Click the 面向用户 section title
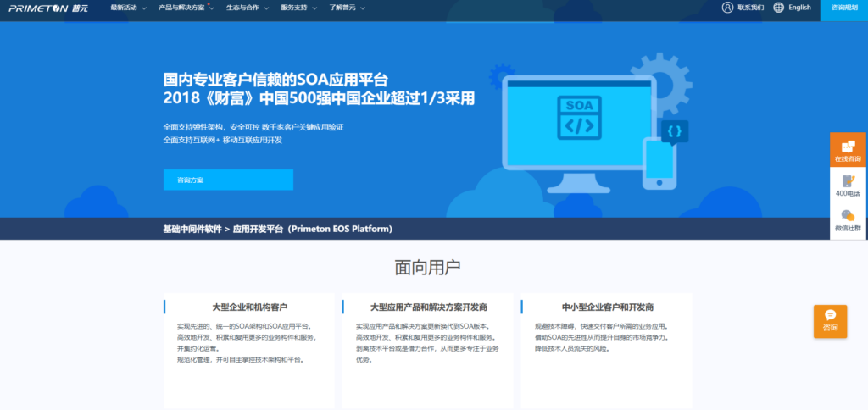This screenshot has width=868, height=410. coord(427,267)
